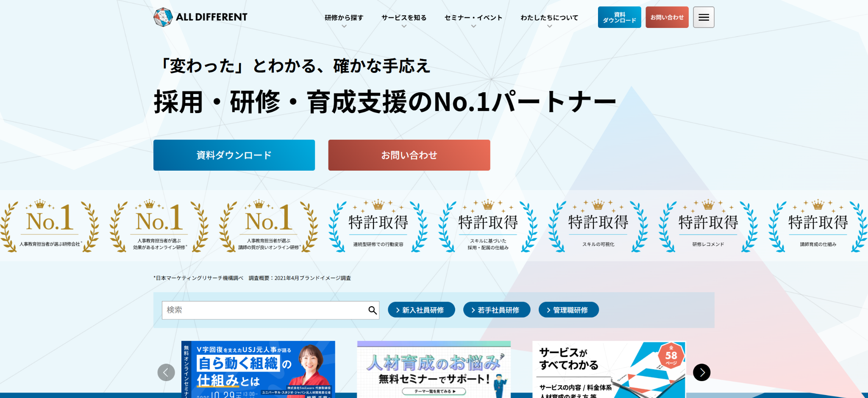Click the search magnifier icon
This screenshot has height=398, width=868.
click(373, 310)
